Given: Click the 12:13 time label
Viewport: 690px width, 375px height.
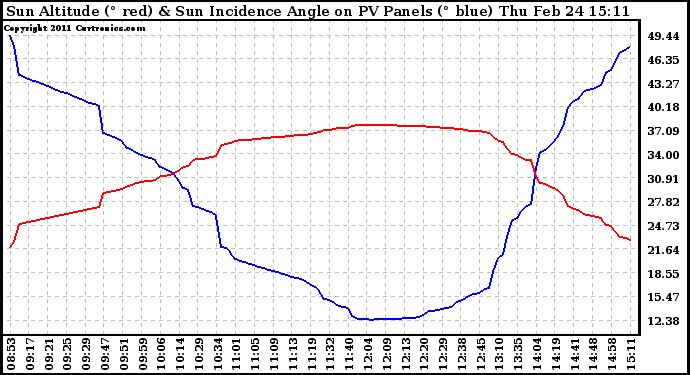Looking at the screenshot, I should 405,354.
